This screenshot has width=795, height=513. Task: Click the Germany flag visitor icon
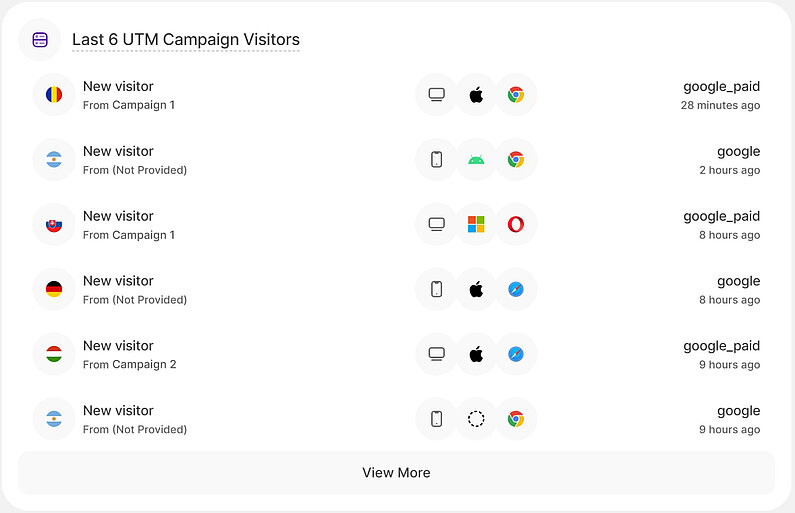tap(54, 290)
